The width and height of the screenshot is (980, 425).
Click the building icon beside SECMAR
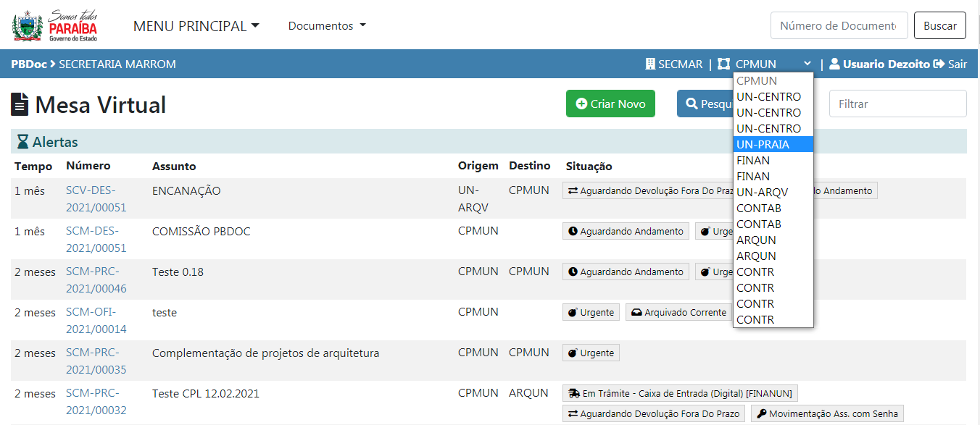coord(650,64)
